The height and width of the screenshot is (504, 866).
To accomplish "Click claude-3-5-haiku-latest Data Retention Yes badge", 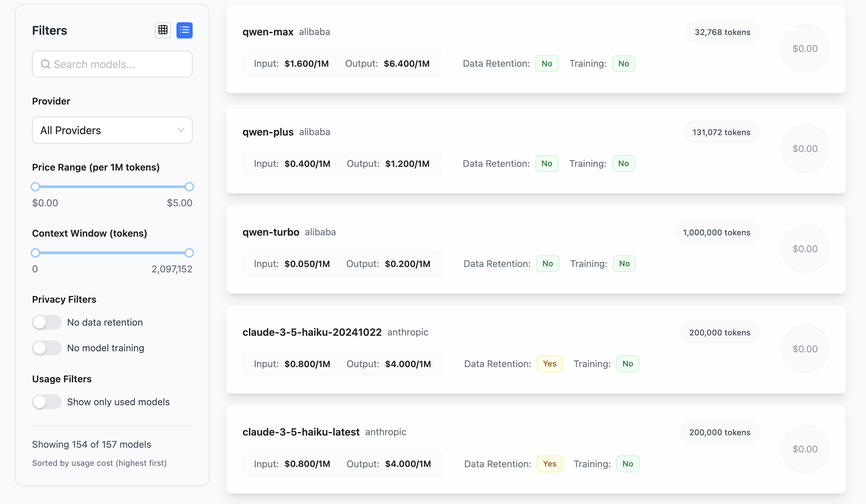I will click(x=550, y=464).
